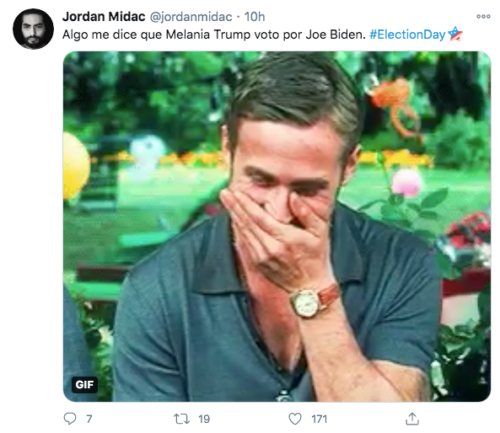Click the star emoji after #ElectionDay
This screenshot has width=500, height=433.
pyautogui.click(x=455, y=34)
